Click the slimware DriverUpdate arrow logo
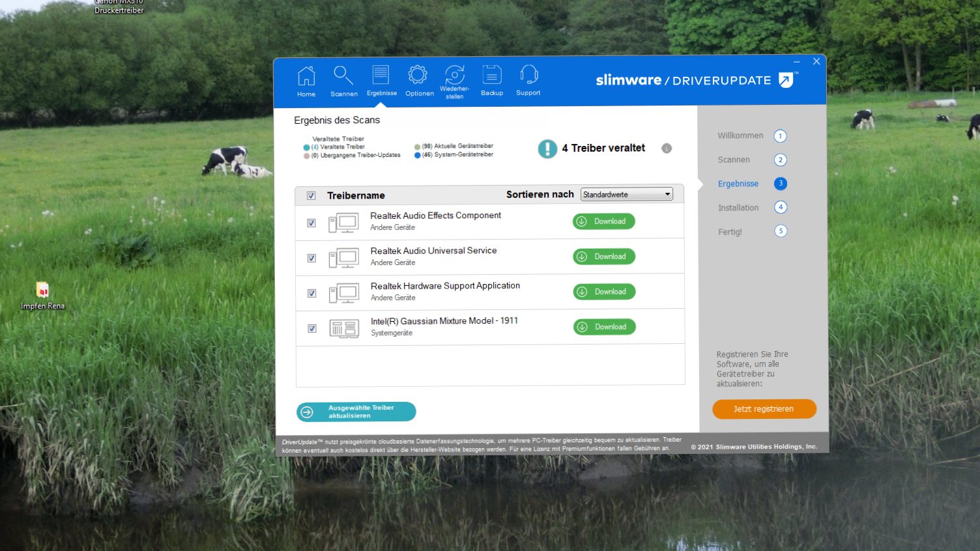Screen dimensions: 980x551 (786, 80)
